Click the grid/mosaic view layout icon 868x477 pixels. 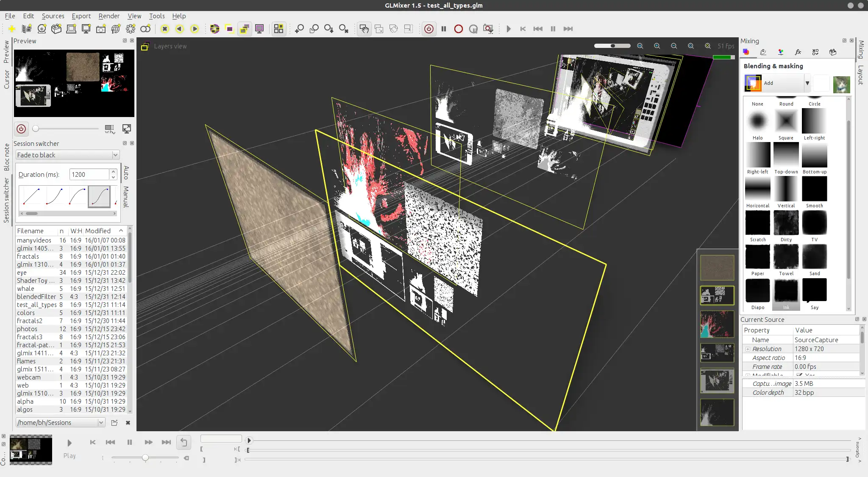click(x=279, y=28)
